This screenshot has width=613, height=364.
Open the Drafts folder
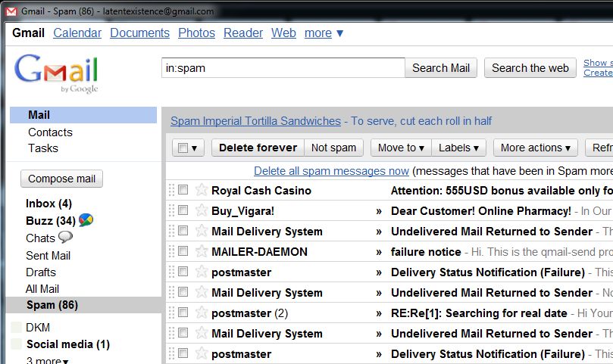[x=41, y=272]
